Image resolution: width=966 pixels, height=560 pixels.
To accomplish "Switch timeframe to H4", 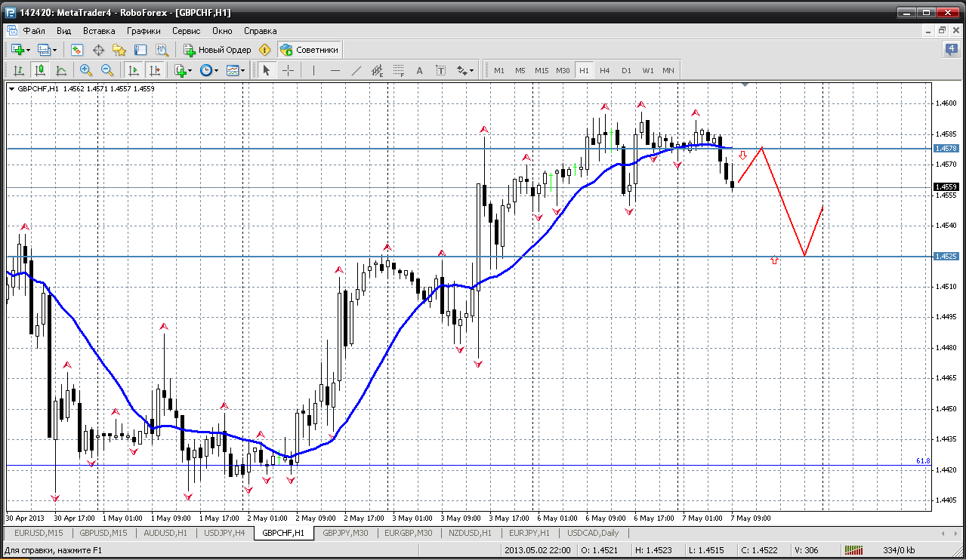I will pos(605,70).
